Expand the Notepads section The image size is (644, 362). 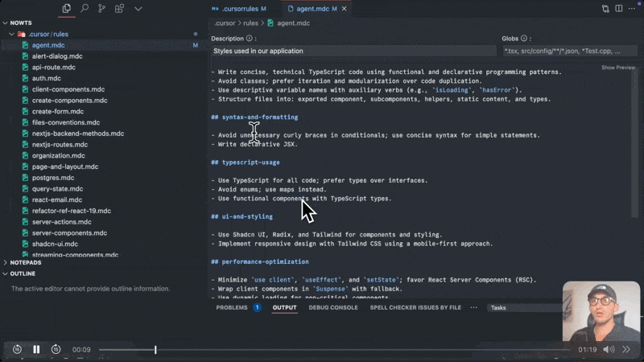[26, 262]
